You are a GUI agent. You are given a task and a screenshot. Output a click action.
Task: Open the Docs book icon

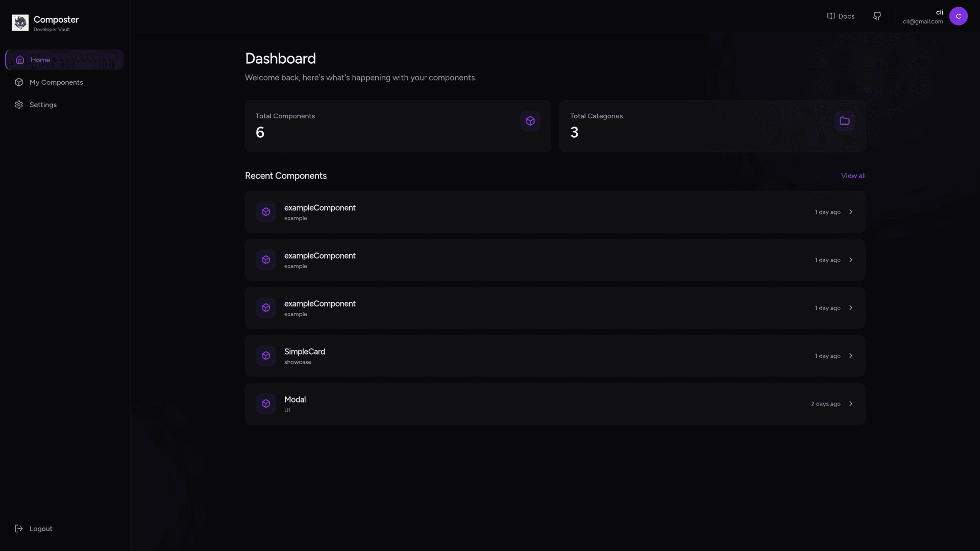[x=831, y=16]
